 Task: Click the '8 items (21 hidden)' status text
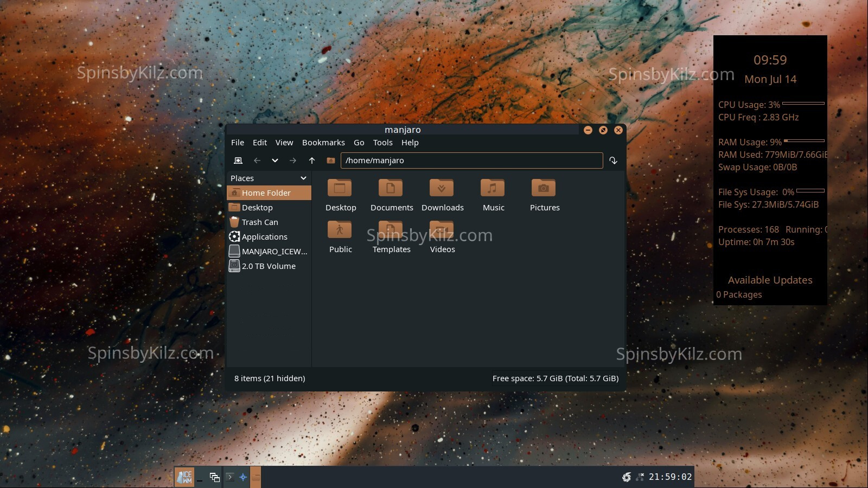270,378
